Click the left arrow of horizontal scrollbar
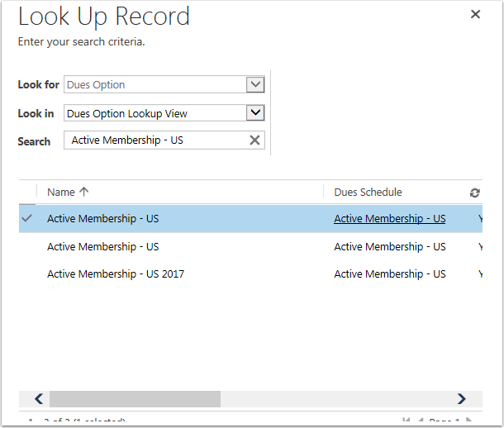 pos(39,399)
